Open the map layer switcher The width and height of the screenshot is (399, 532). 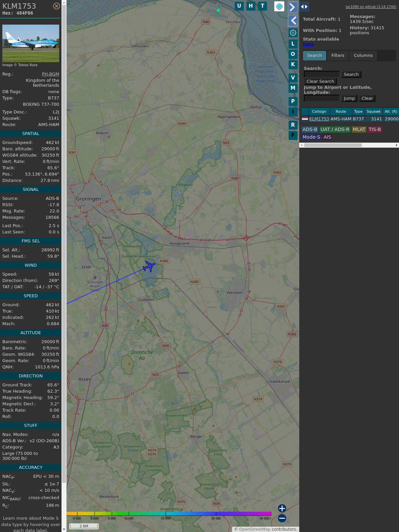[279, 6]
